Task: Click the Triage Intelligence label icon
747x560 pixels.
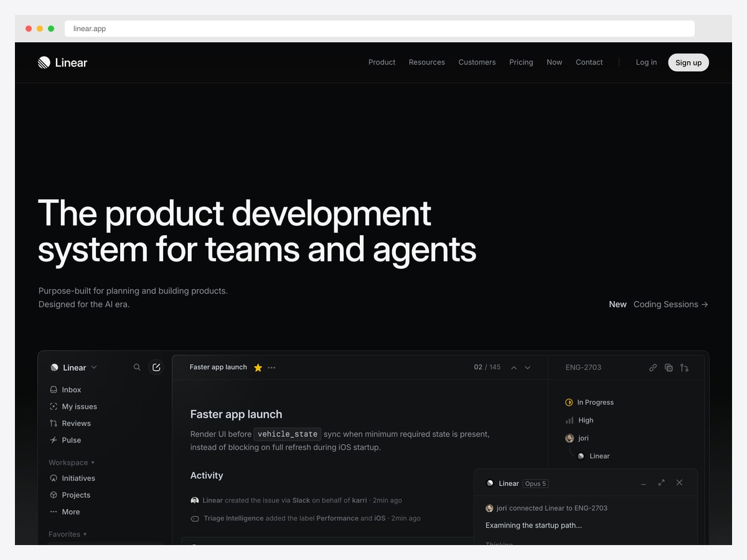Action: tap(195, 518)
